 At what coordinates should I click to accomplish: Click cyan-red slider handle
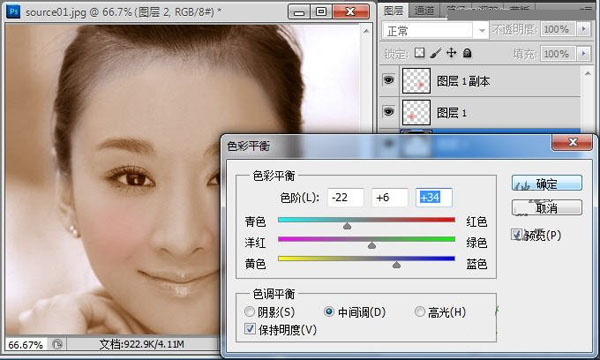(x=347, y=226)
